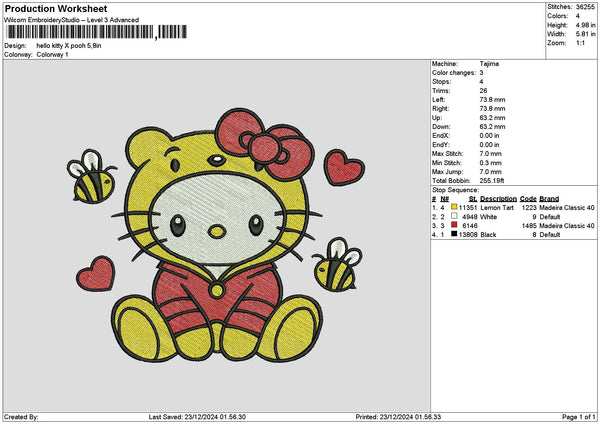Click the "Printed: 23/12/2024" footer entry
This screenshot has height=424, width=600.
click(x=398, y=417)
